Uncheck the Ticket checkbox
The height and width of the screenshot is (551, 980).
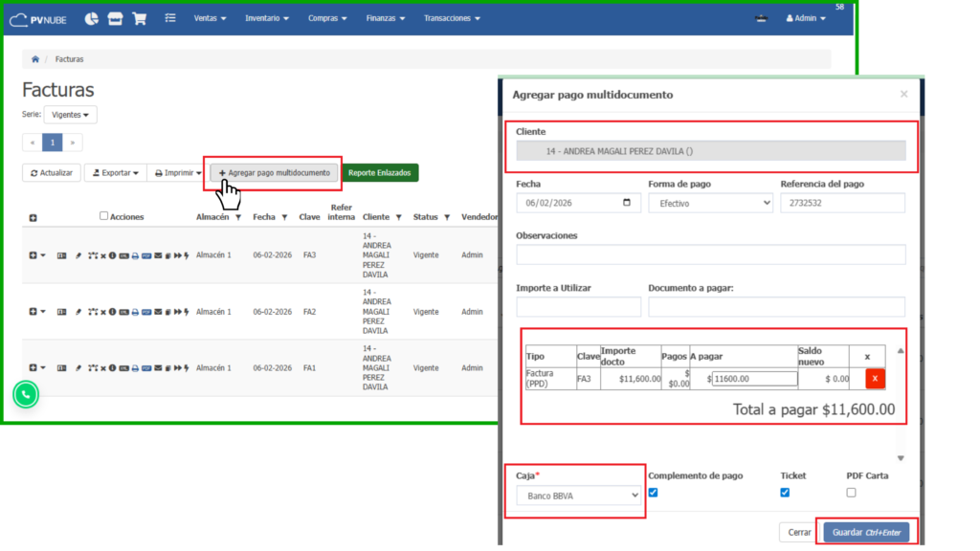(785, 493)
